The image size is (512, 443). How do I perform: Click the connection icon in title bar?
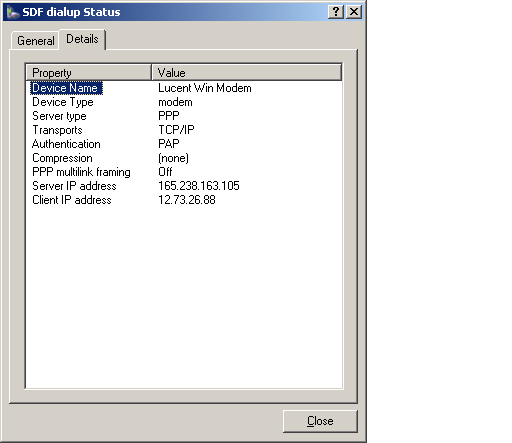[x=13, y=12]
